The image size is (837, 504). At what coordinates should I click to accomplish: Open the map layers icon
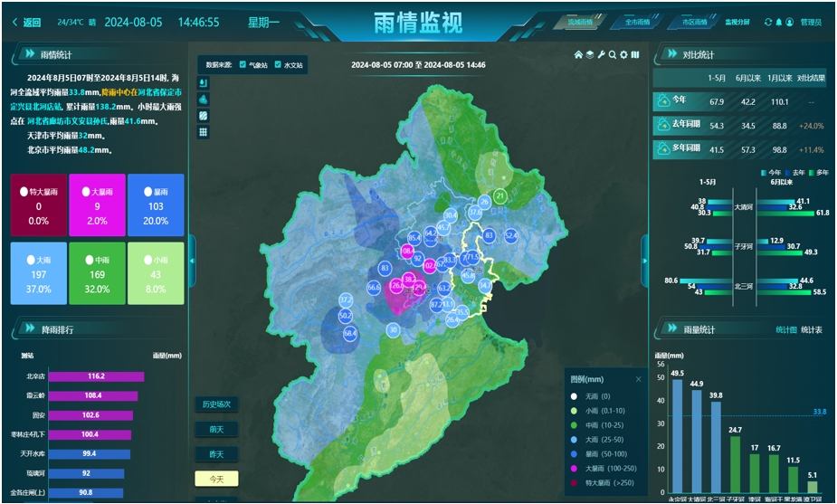tap(590, 55)
